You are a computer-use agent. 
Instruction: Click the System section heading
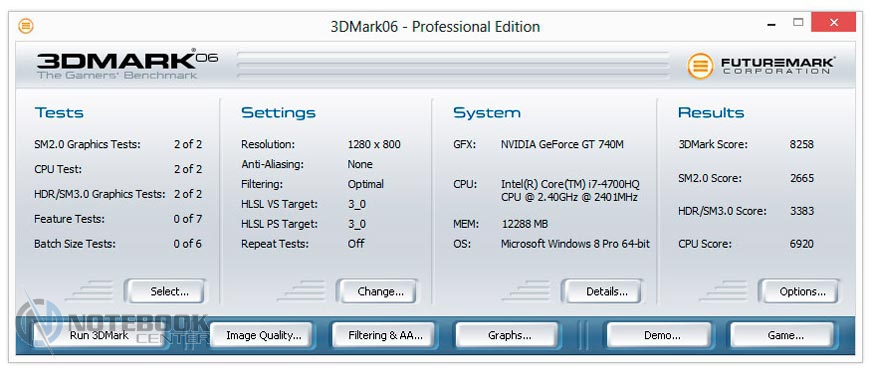(487, 113)
